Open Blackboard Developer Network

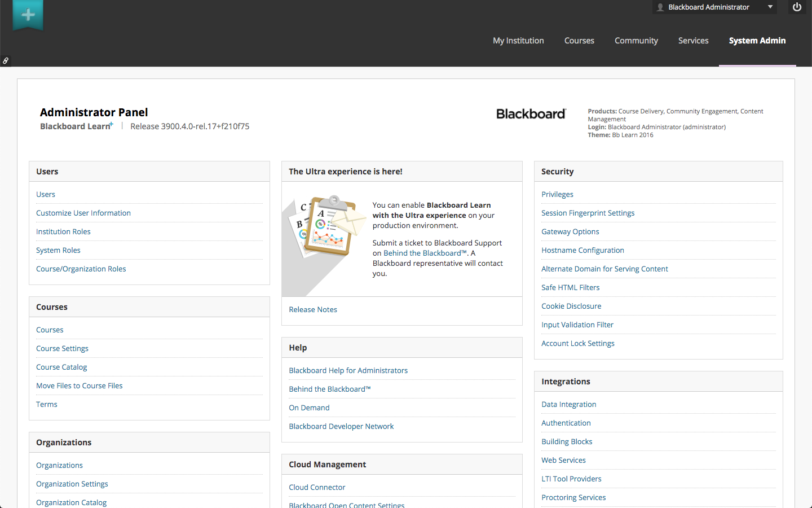(x=341, y=426)
